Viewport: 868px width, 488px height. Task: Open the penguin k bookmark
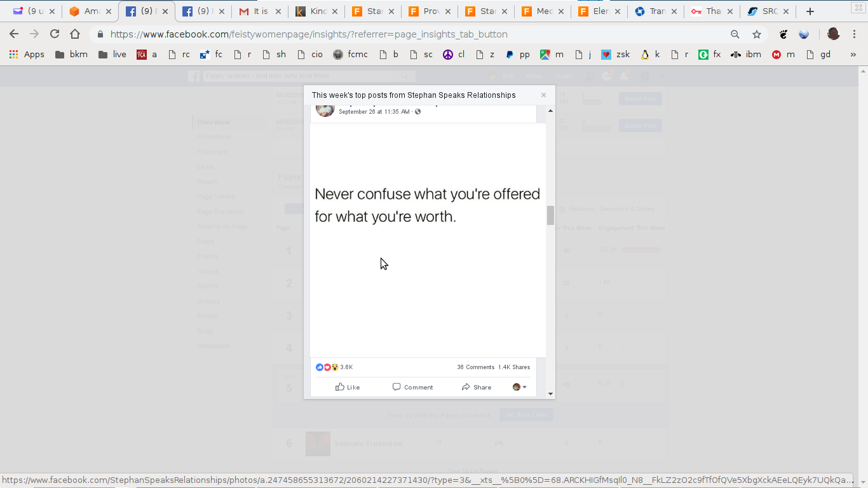pos(650,55)
